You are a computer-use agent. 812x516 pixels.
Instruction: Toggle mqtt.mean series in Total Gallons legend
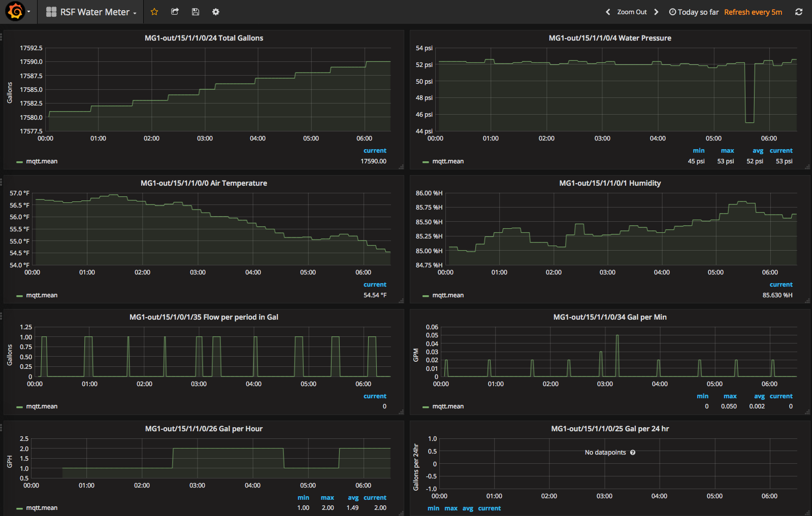click(42, 161)
